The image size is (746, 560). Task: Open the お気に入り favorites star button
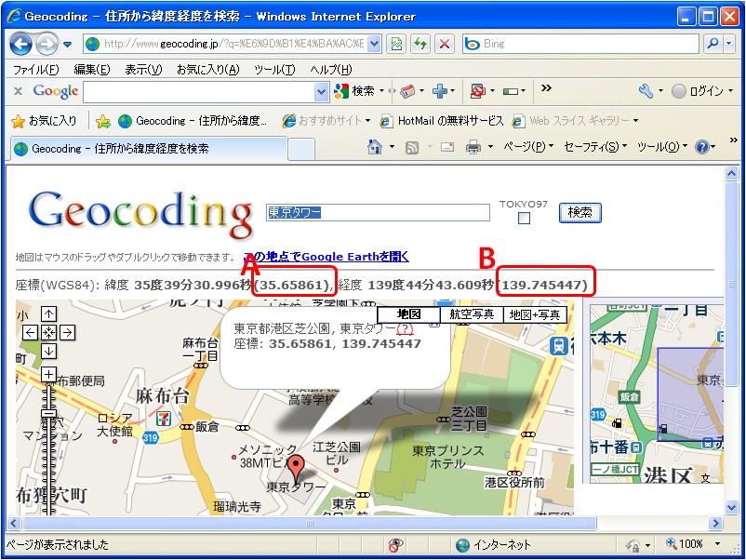44,121
